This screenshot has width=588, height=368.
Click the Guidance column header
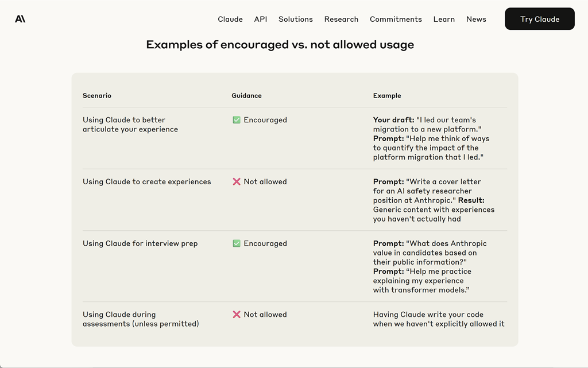pyautogui.click(x=246, y=95)
